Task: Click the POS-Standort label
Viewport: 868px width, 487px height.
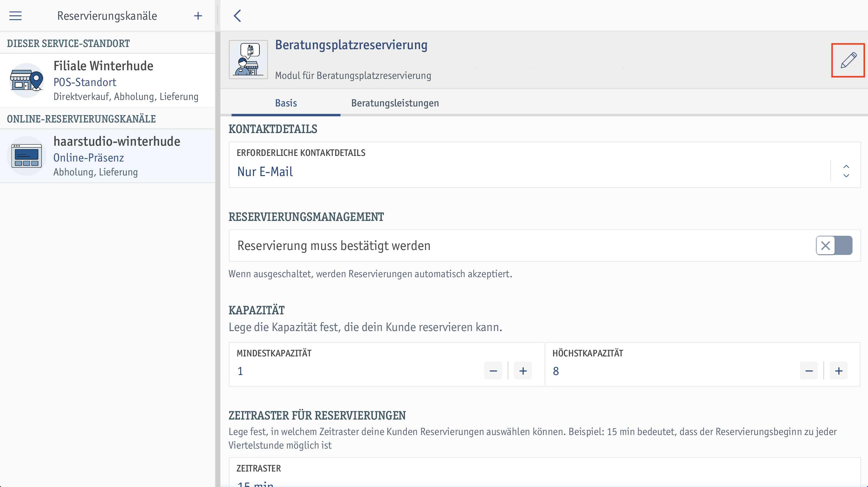Action: pos(85,82)
